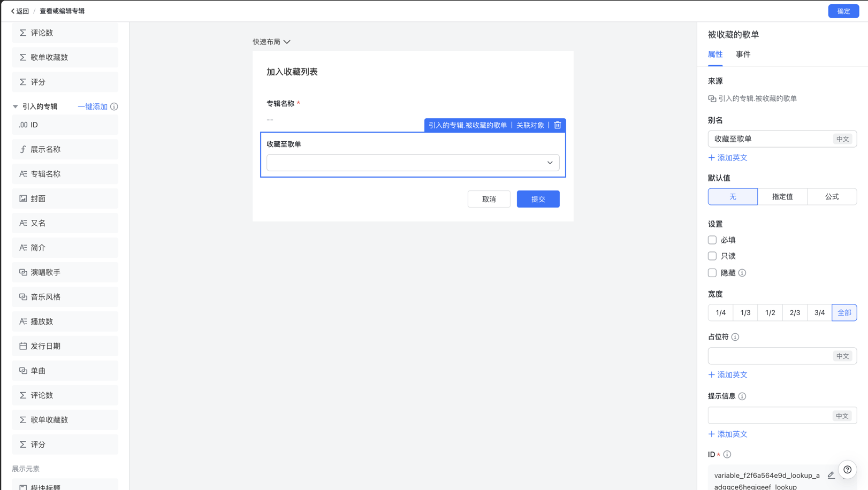This screenshot has width=868, height=490.
Task: Select default value option 指定值
Action: [x=782, y=197]
